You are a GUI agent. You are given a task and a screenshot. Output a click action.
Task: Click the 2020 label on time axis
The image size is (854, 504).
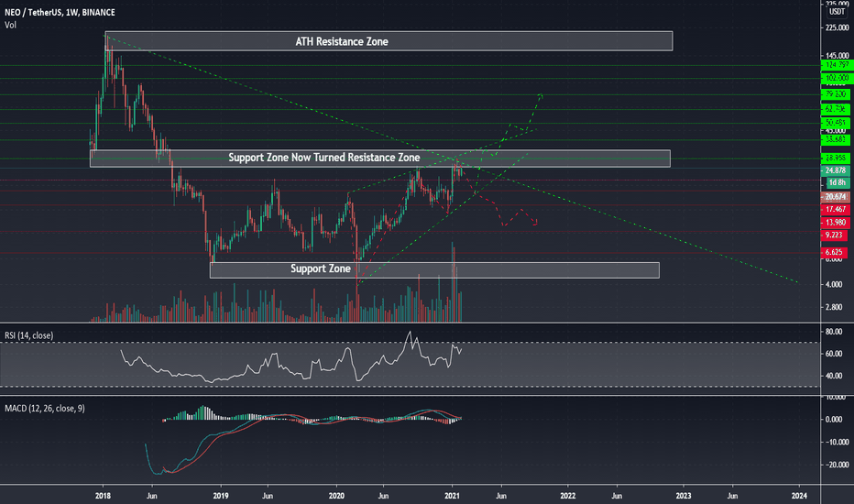pos(336,496)
